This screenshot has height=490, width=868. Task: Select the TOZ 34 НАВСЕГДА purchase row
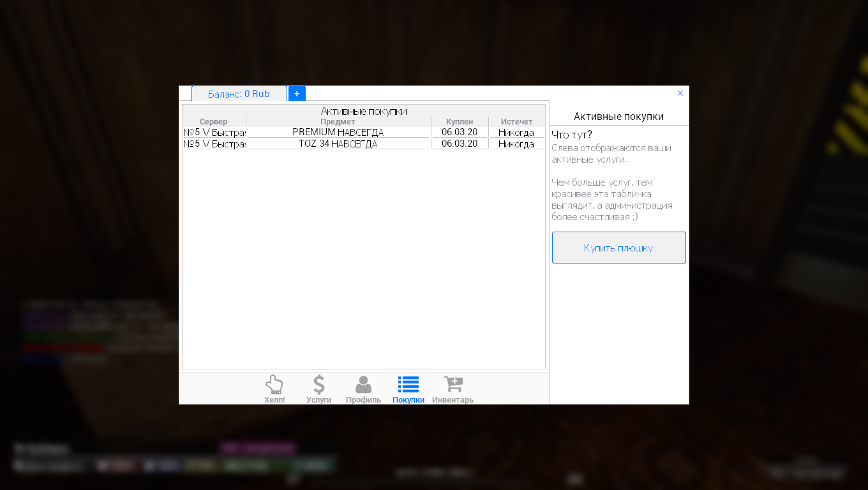[x=338, y=144]
